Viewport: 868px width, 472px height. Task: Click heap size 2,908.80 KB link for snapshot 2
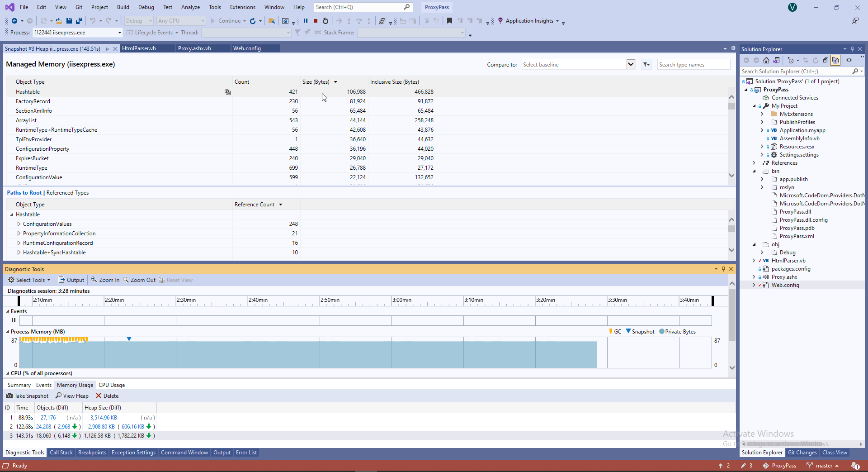[102, 427]
